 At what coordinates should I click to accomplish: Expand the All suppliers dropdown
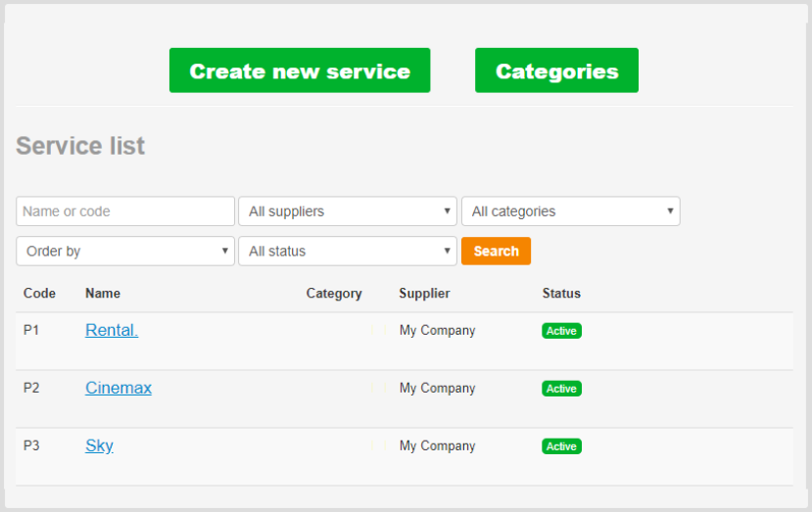[x=348, y=211]
